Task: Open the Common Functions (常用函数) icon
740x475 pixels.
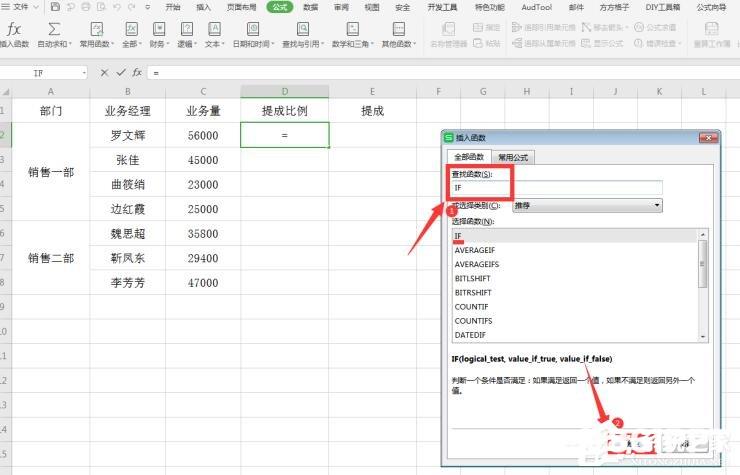Action: 97,30
